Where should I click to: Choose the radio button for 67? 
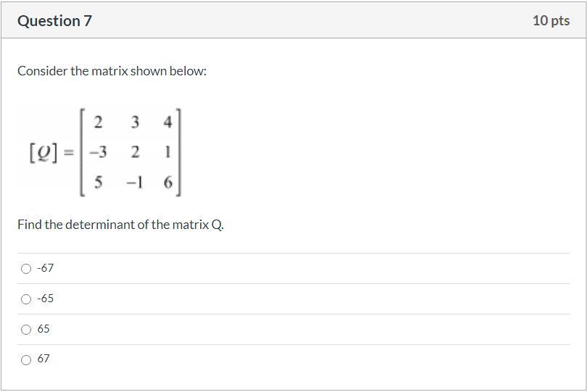(26, 360)
